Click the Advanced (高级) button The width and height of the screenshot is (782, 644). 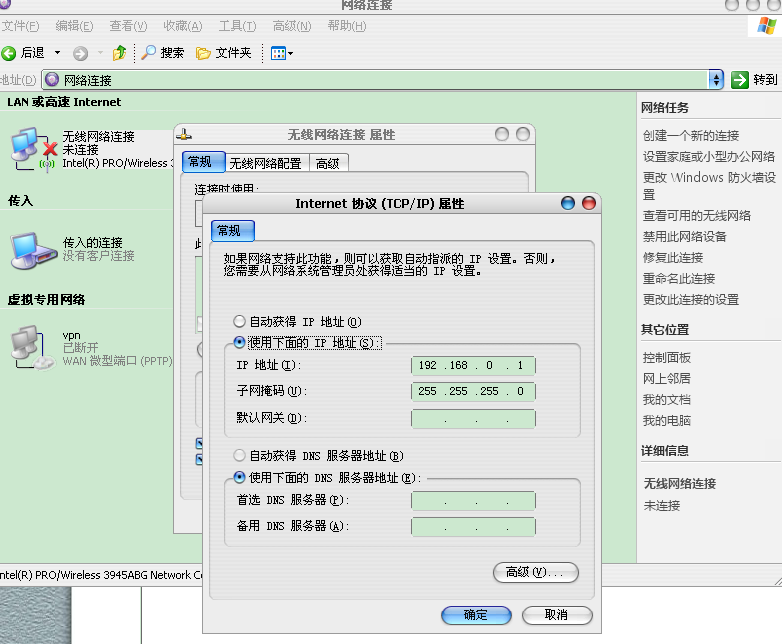536,572
